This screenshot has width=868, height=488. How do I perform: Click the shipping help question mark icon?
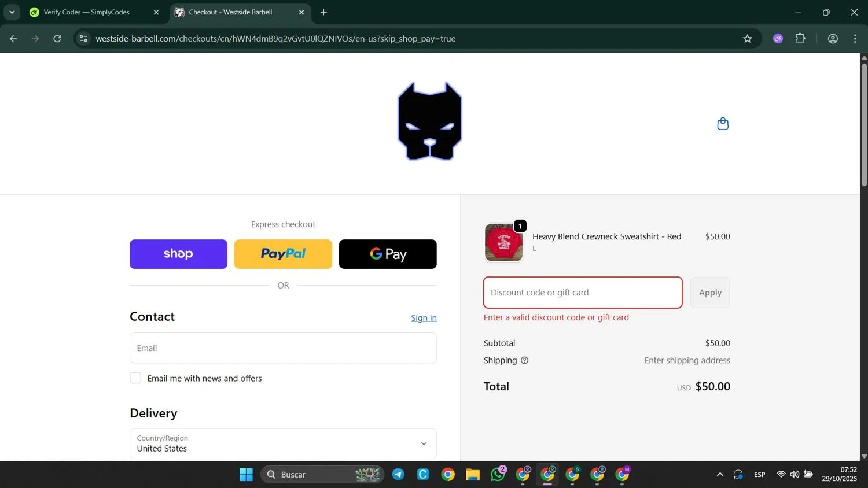tap(525, 360)
